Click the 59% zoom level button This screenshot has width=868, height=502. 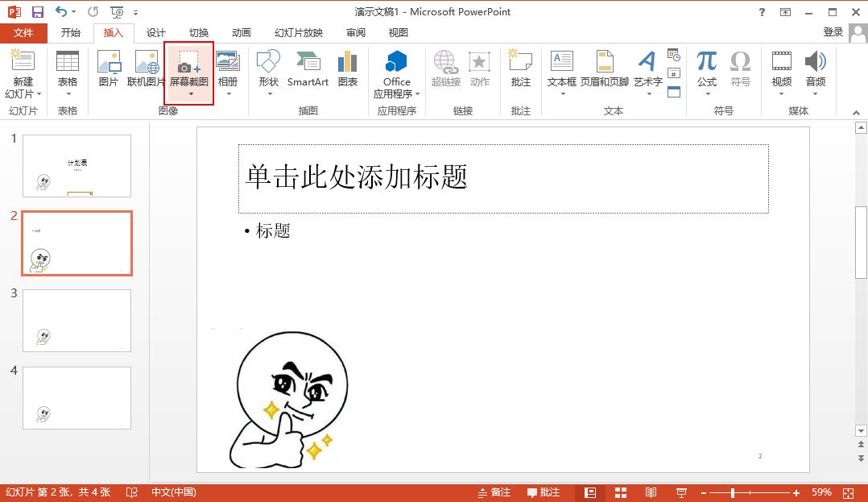click(x=821, y=492)
